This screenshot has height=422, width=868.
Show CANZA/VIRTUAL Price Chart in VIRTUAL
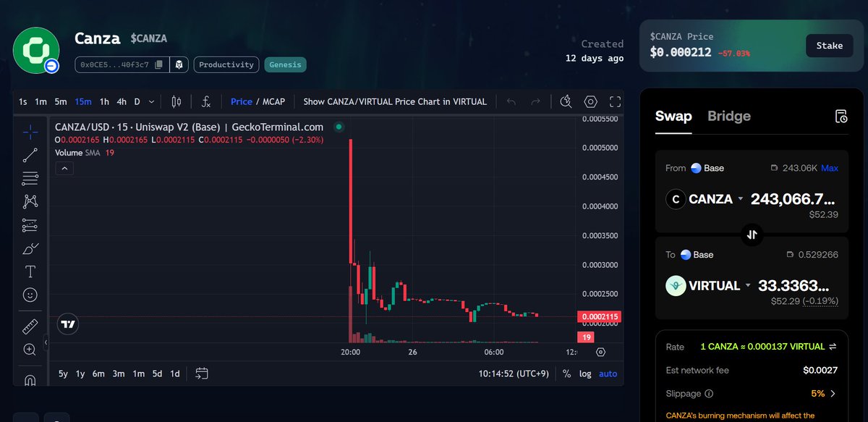(395, 102)
